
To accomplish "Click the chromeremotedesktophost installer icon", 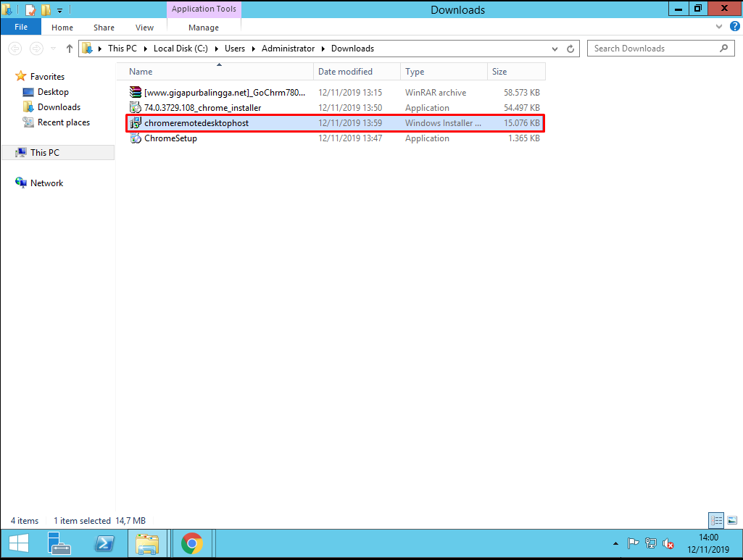I will [x=136, y=123].
